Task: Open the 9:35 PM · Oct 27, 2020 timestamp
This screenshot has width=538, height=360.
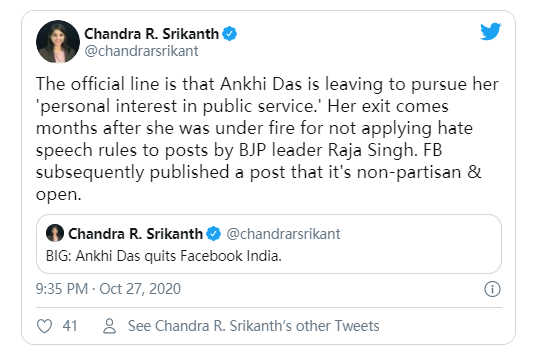Action: pos(108,289)
